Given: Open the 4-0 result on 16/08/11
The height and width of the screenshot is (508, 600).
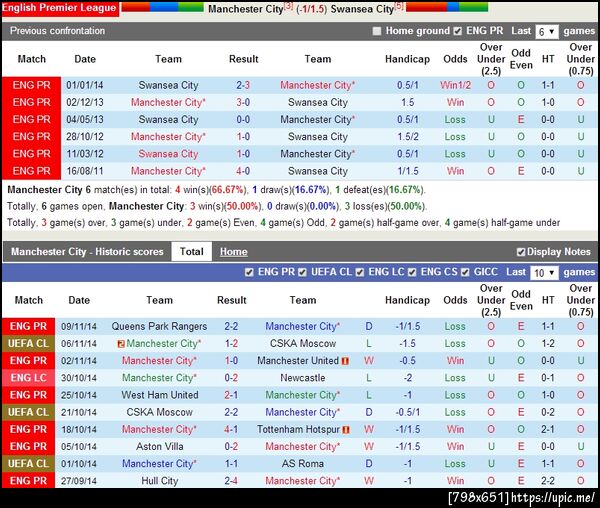Looking at the screenshot, I should (243, 171).
